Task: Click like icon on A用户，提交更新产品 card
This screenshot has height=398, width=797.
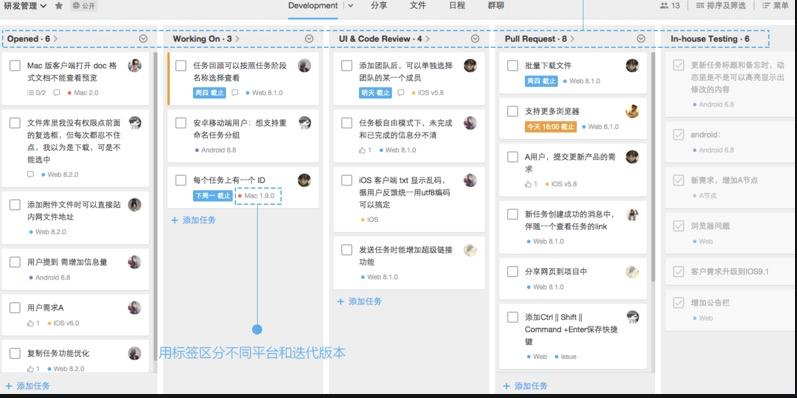Action: pos(528,184)
